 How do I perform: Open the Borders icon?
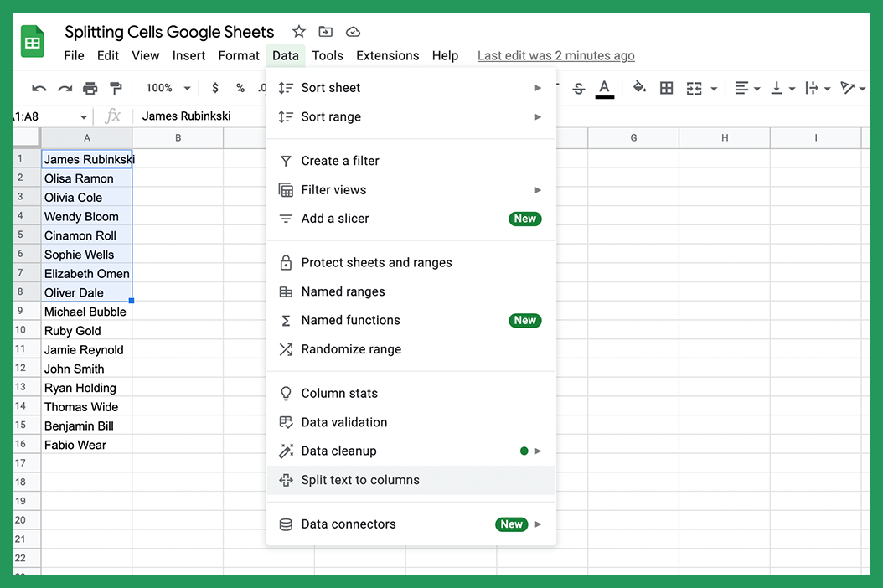665,87
